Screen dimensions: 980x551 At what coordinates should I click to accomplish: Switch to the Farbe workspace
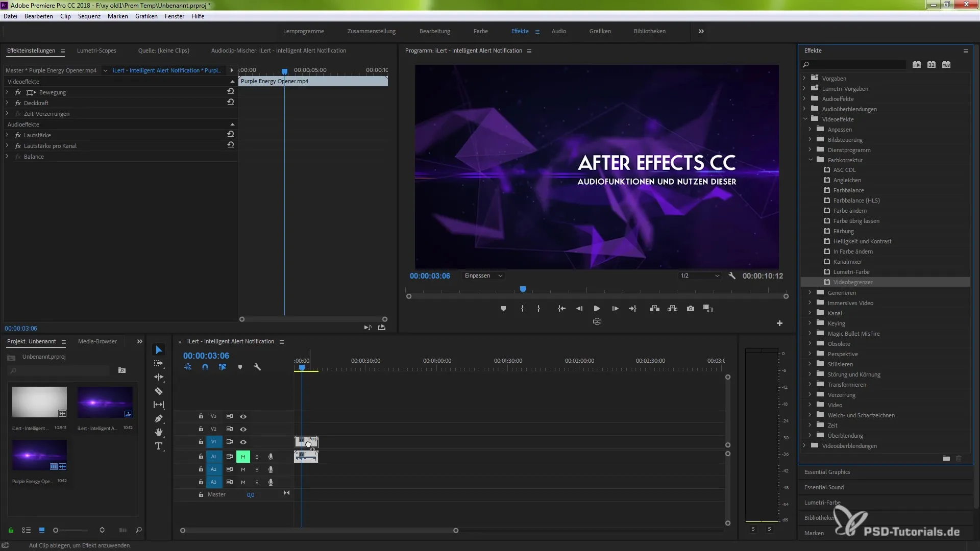(x=480, y=31)
